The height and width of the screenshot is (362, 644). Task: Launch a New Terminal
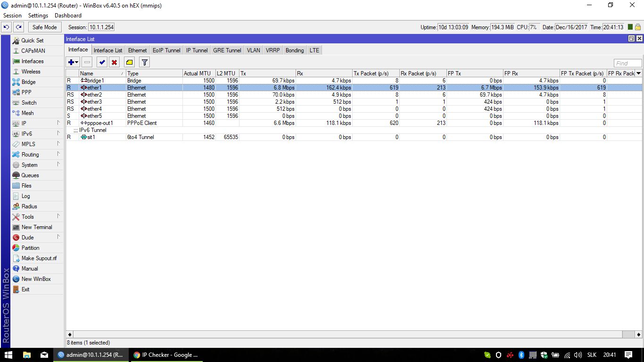click(x=37, y=227)
